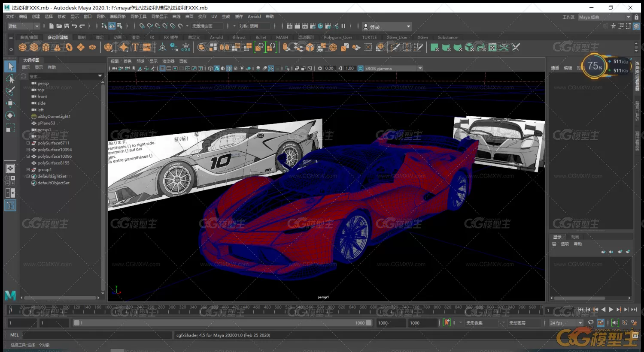The width and height of the screenshot is (644, 352).
Task: Click the Combine meshes shelf icon
Action: click(x=201, y=47)
